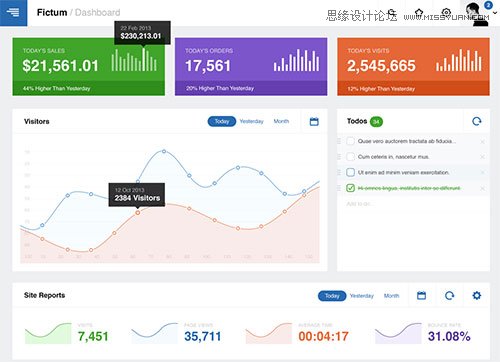This screenshot has height=362, width=500.
Task: Open the hamburger menu in the header
Action: coord(13,13)
